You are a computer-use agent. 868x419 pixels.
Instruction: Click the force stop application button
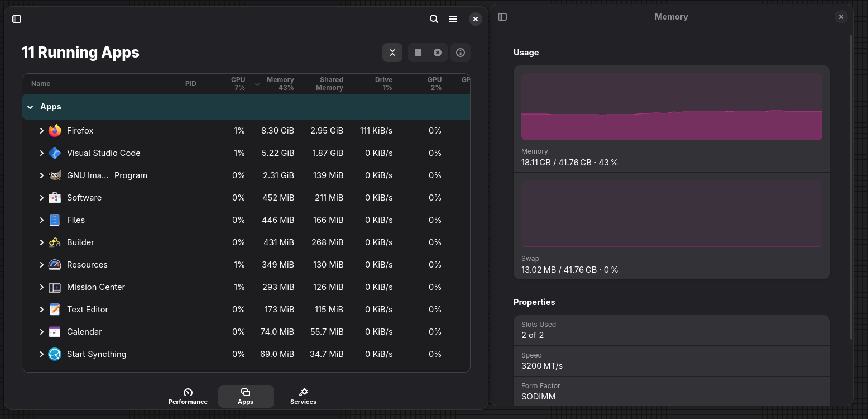tap(438, 53)
